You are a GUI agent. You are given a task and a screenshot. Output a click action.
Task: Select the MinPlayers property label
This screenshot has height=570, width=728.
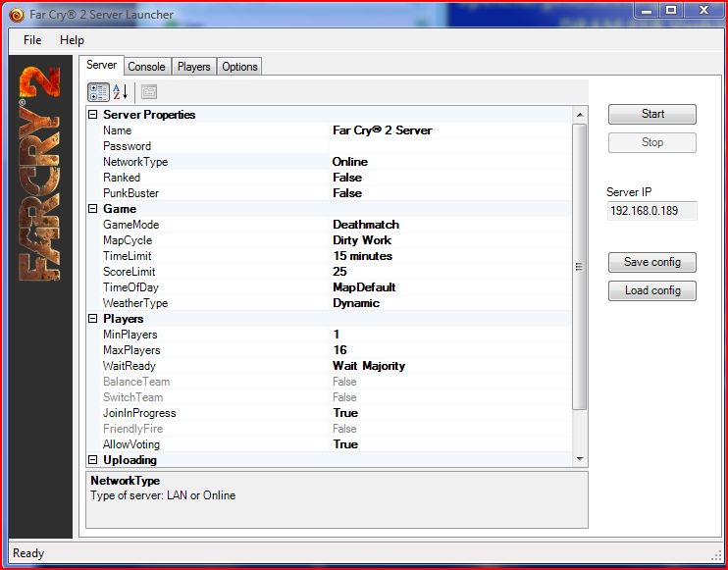[x=130, y=335]
